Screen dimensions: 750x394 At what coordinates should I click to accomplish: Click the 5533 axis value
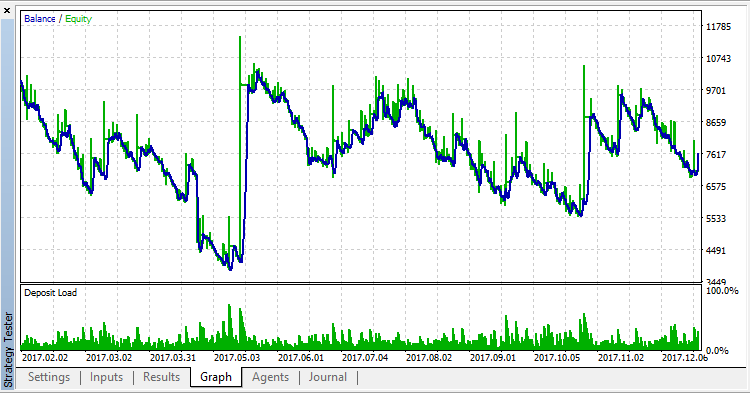click(716, 219)
